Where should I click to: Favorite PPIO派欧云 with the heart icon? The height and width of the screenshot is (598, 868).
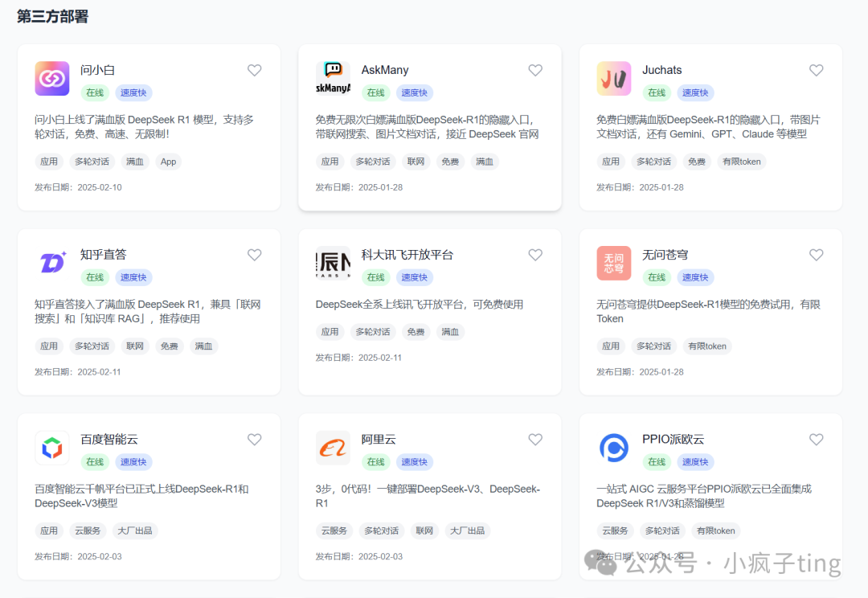pos(816,439)
